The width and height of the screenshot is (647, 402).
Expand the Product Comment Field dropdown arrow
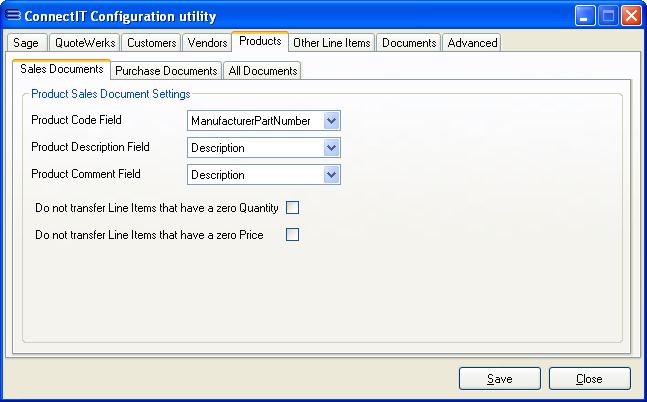coord(331,175)
